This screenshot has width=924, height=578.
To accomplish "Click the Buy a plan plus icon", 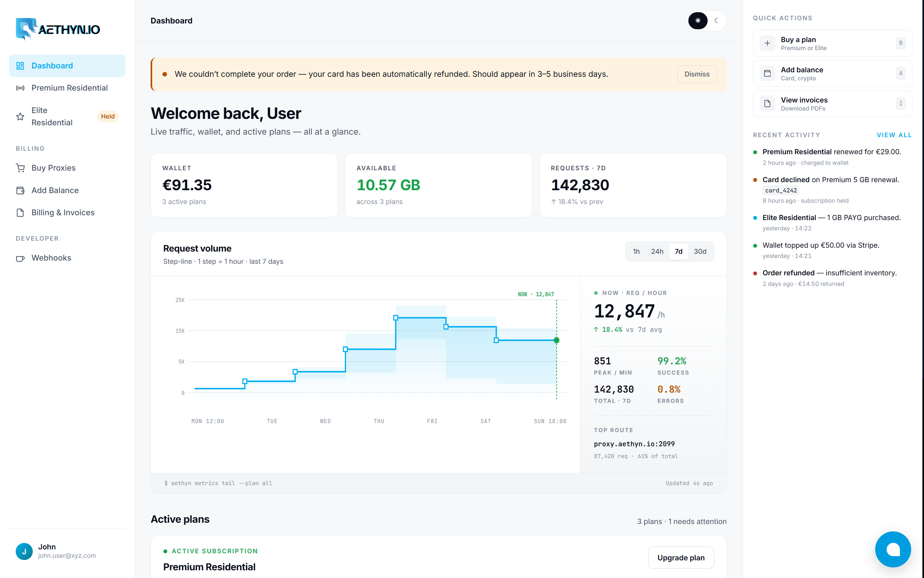I will coord(767,43).
